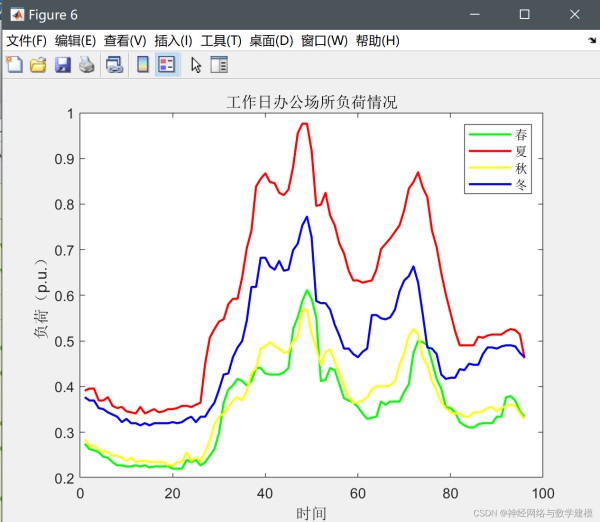Open the 工具(T) menu
The image size is (600, 522).
pyautogui.click(x=221, y=41)
